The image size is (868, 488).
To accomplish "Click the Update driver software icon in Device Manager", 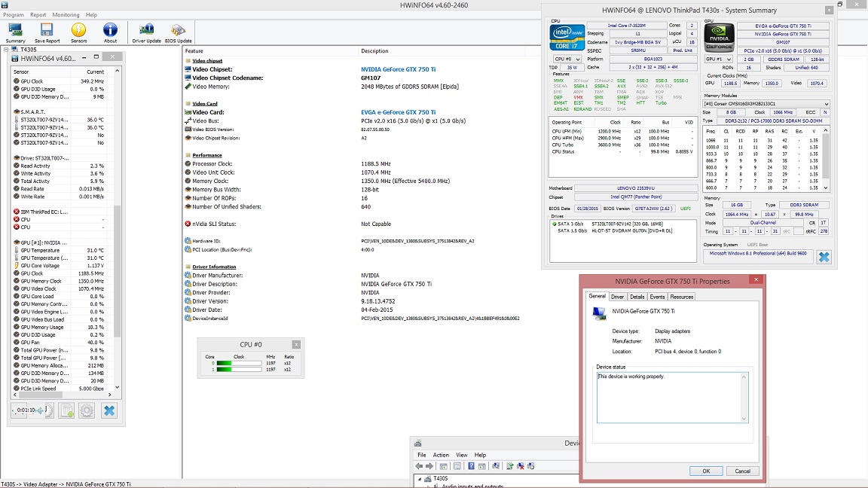I will coord(510,466).
